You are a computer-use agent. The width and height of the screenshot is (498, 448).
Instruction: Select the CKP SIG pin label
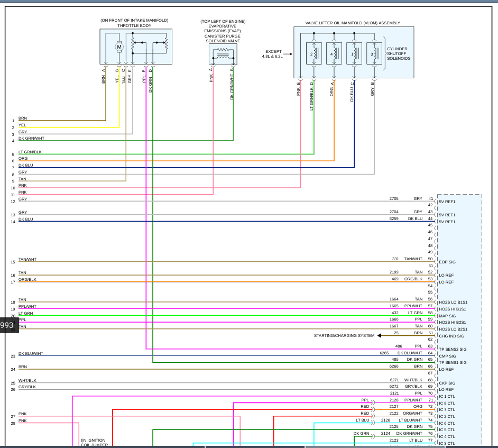(x=447, y=383)
